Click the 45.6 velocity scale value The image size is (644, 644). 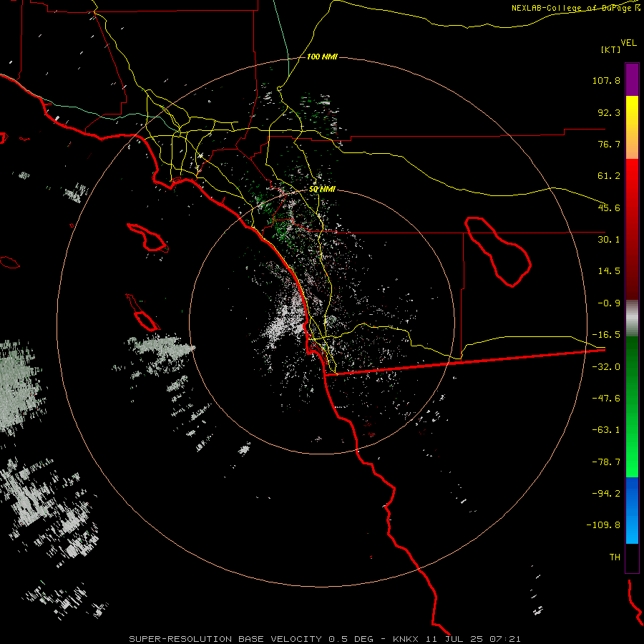click(x=609, y=208)
